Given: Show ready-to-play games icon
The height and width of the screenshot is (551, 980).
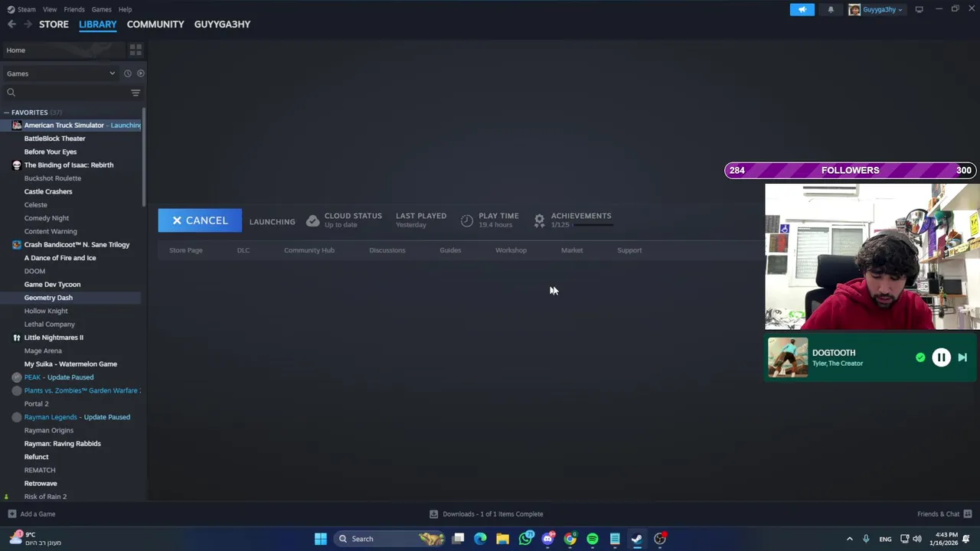Looking at the screenshot, I should coord(140,73).
